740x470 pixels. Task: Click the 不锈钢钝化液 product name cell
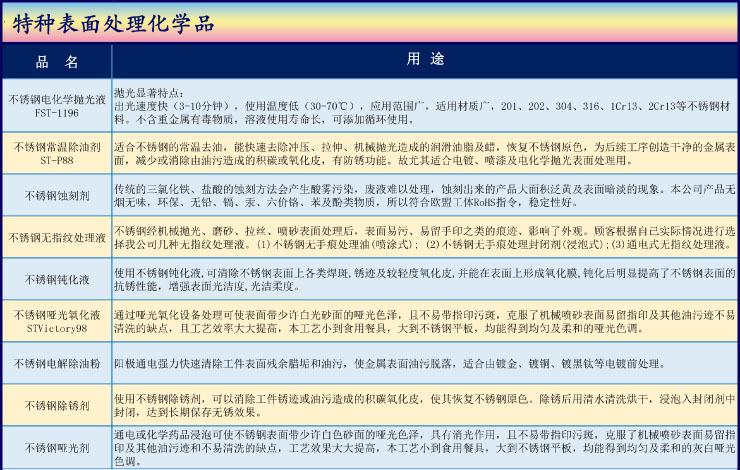pyautogui.click(x=56, y=279)
